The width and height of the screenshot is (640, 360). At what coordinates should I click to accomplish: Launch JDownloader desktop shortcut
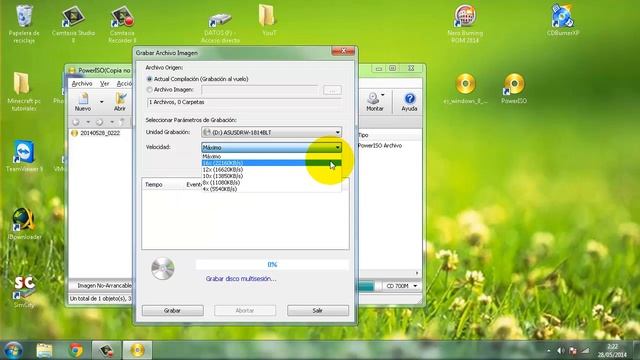pos(24,224)
